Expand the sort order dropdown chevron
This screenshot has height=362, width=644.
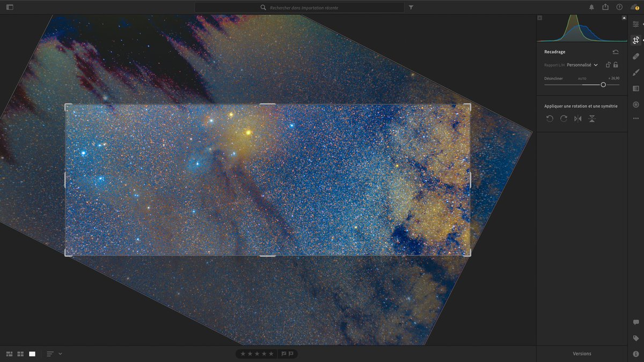(x=60, y=354)
